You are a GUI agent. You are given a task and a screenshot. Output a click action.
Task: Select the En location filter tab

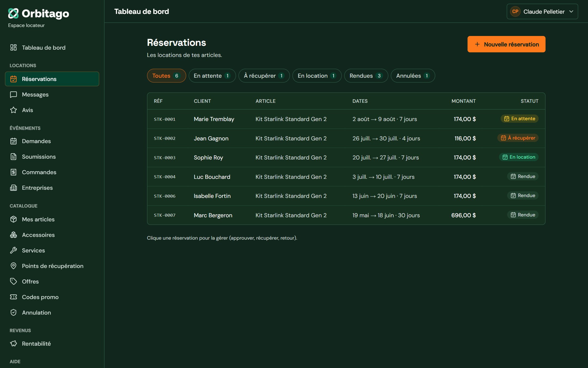click(x=317, y=76)
